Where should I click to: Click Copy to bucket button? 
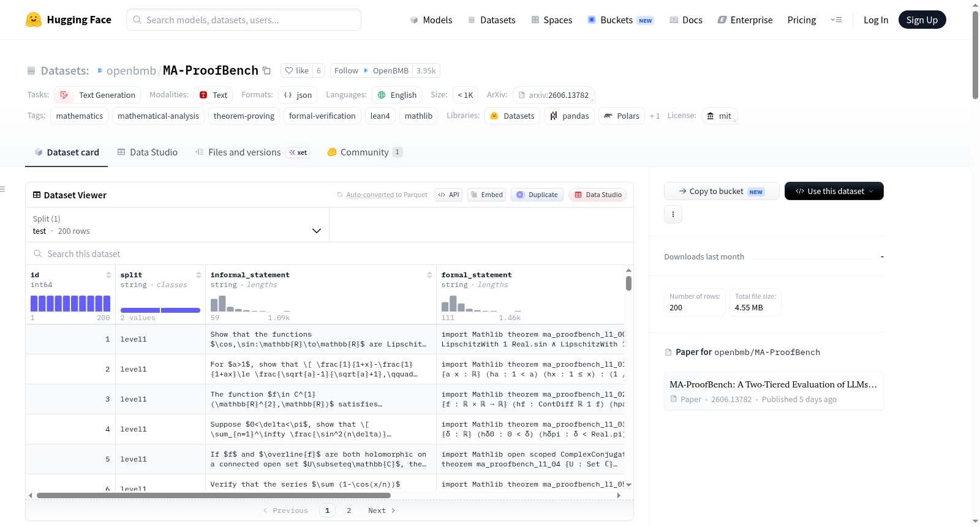coord(722,191)
